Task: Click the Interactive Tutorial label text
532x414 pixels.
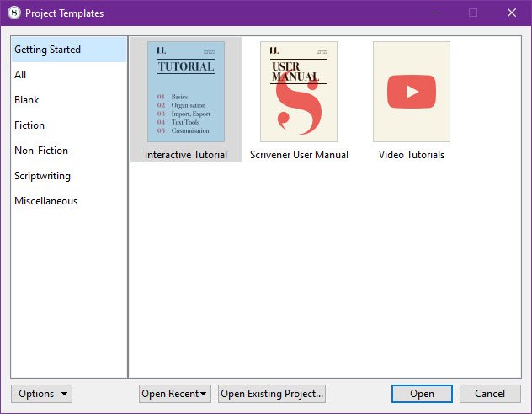Action: pos(186,155)
